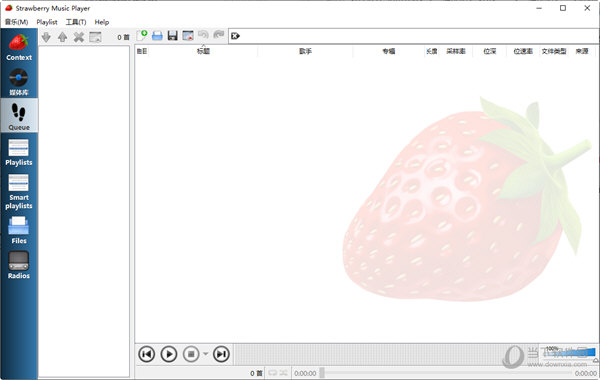Image resolution: width=600 pixels, height=380 pixels.
Task: Open the Playlist menu
Action: 47,22
